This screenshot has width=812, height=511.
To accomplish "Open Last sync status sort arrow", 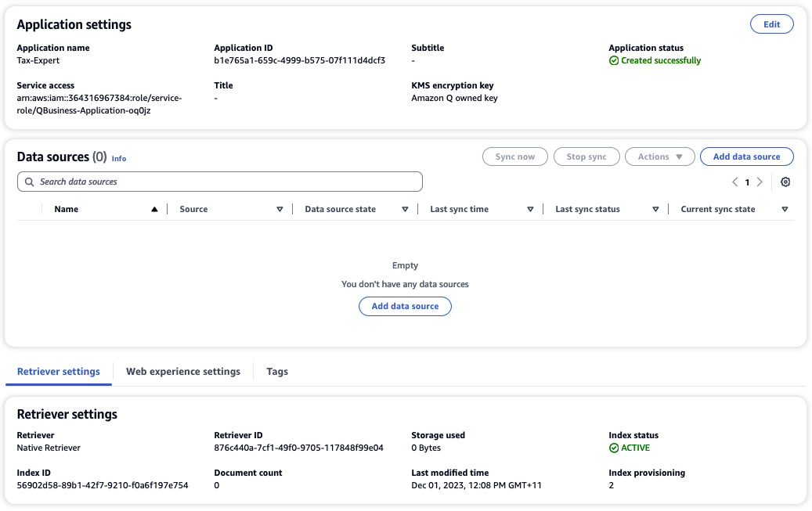I will tap(655, 210).
